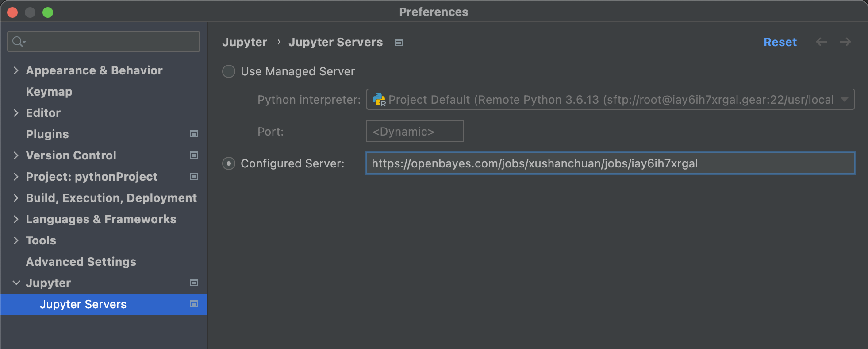Click project-level icon beside Plugins
The image size is (868, 349).
pos(194,134)
